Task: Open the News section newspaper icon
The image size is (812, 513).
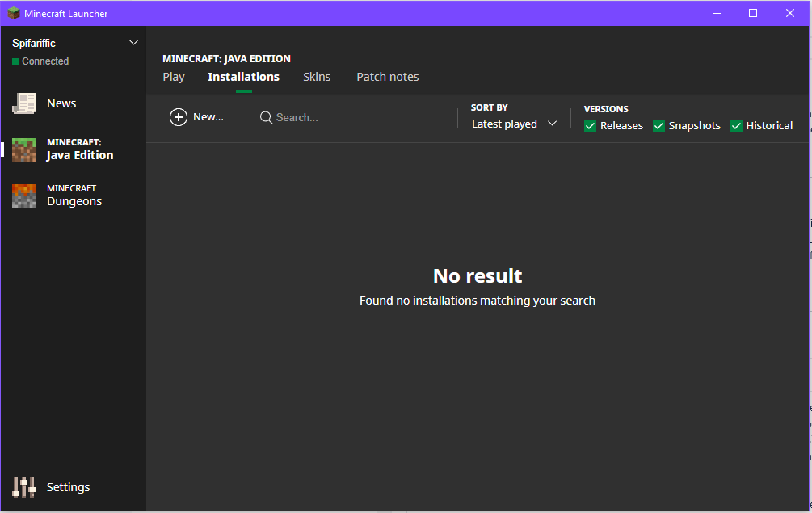Action: (x=23, y=103)
